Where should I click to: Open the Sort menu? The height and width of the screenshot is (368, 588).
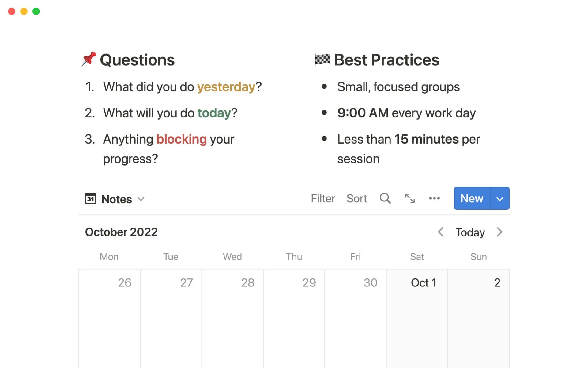(356, 199)
